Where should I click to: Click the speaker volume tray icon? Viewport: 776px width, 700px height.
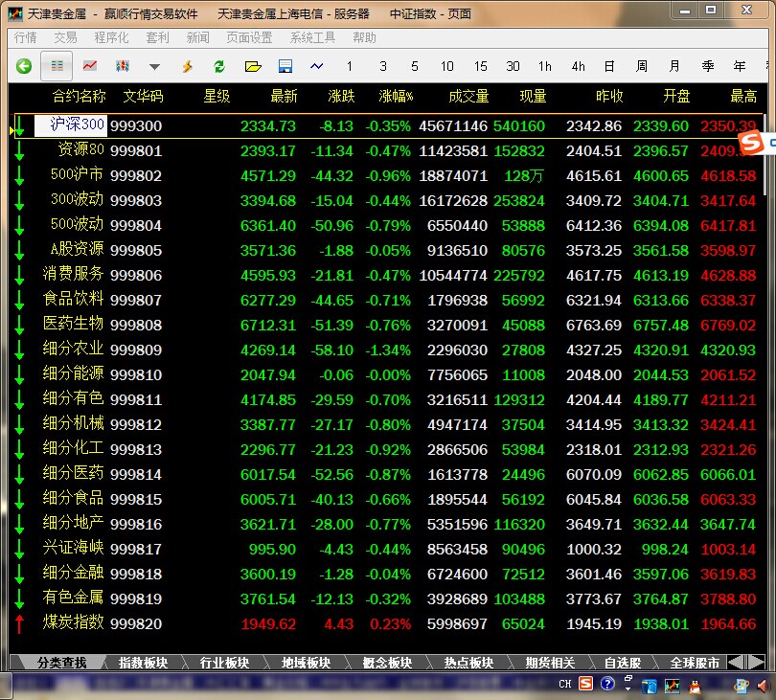click(763, 687)
